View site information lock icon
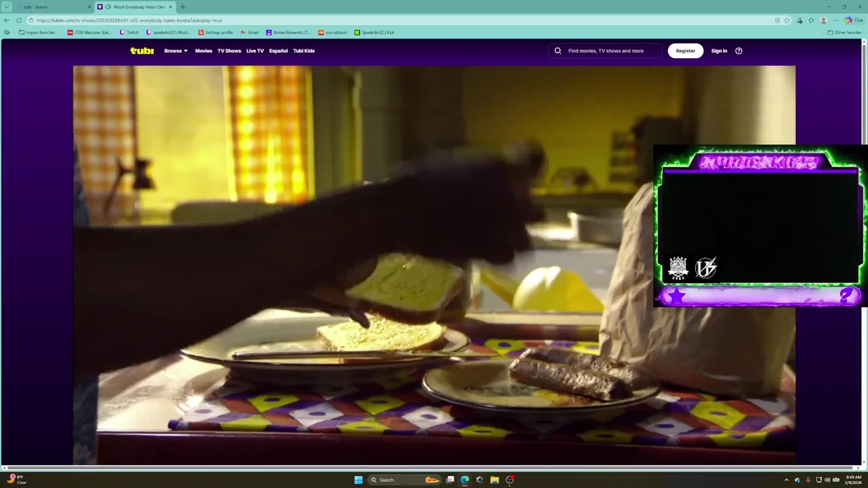868x488 pixels. 32,20
